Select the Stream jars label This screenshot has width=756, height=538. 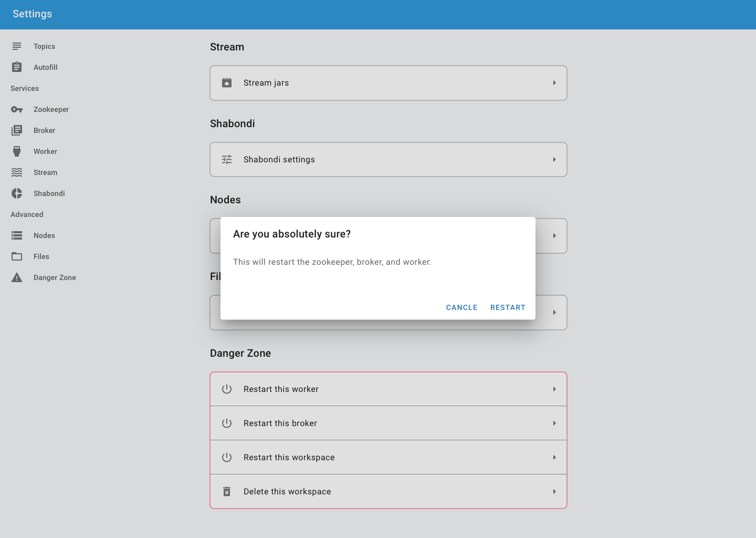(x=266, y=83)
